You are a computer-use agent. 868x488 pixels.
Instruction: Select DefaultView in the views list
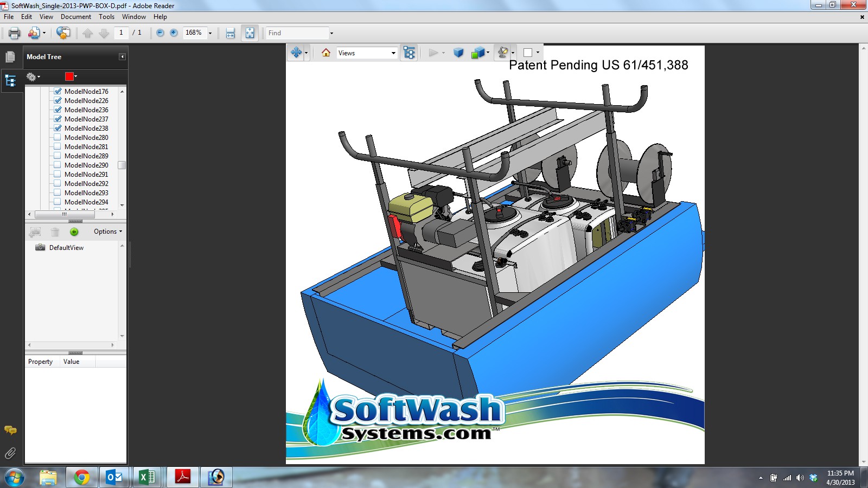point(66,248)
